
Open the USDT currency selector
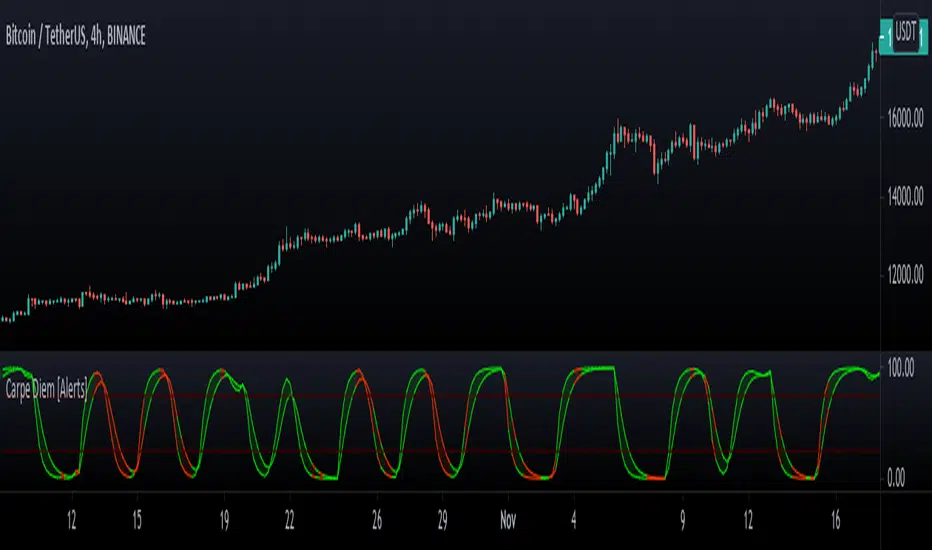pos(907,35)
